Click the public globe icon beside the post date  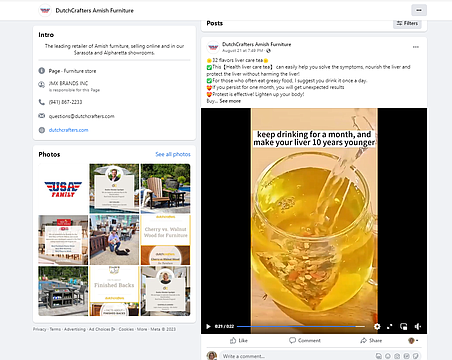point(269,51)
